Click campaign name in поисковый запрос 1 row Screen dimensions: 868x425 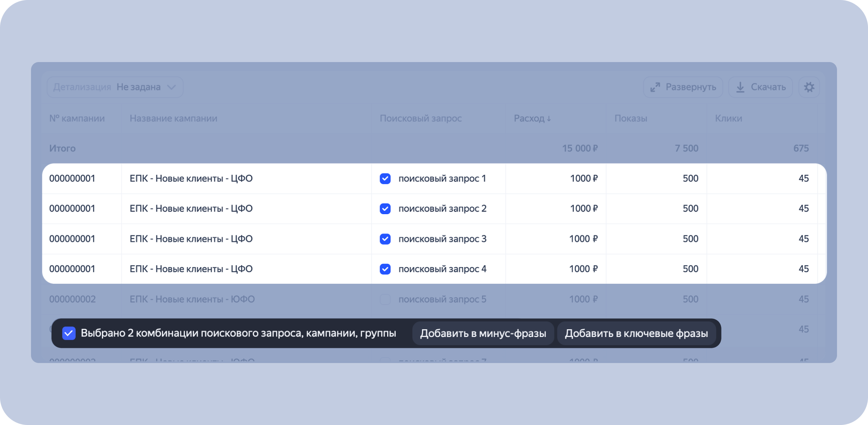(x=191, y=178)
